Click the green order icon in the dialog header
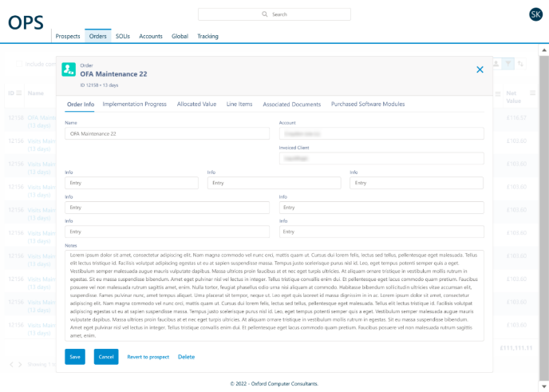The image size is (549, 392). (69, 69)
